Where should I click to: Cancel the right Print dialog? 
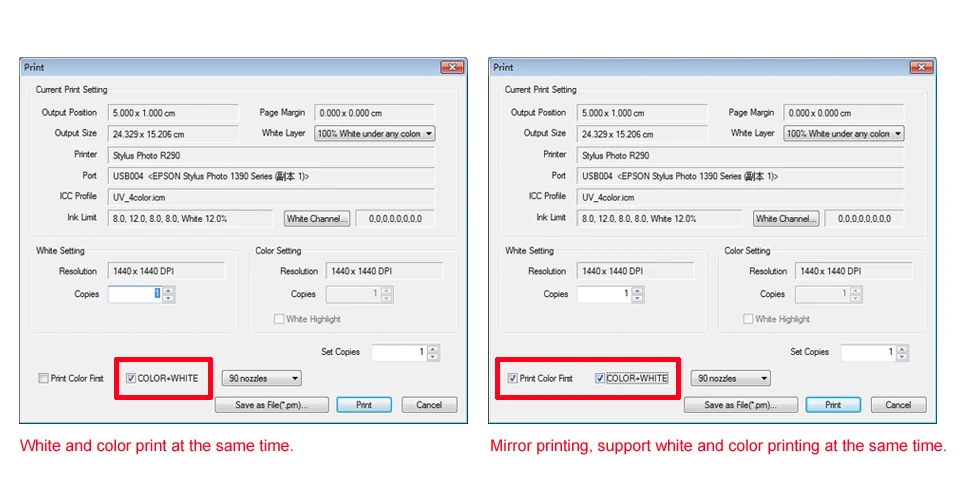click(x=898, y=405)
